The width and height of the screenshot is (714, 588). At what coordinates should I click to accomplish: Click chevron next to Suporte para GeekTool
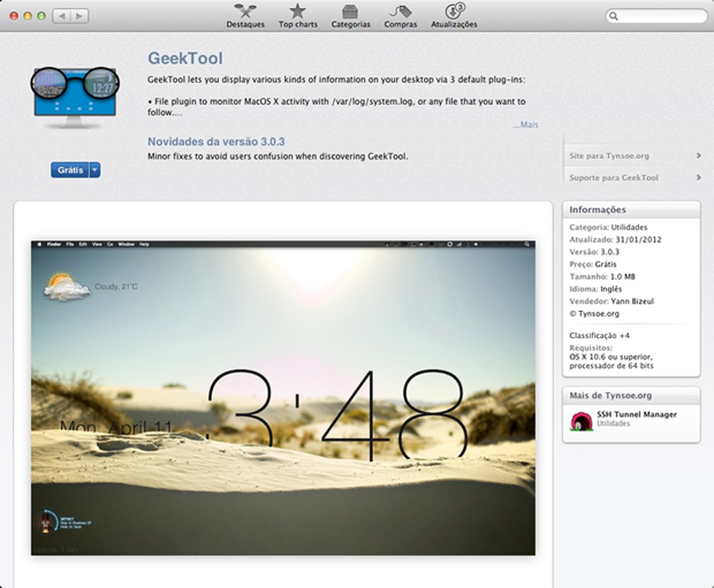(x=699, y=178)
